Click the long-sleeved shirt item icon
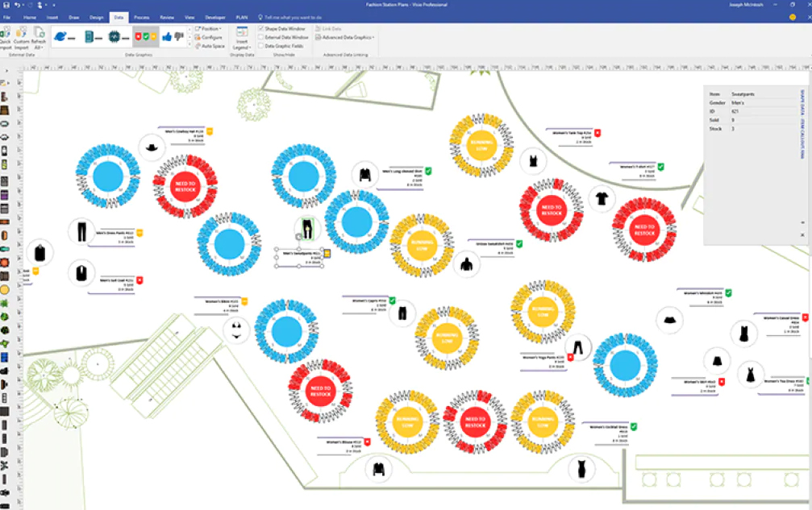This screenshot has width=812, height=510. pos(365,175)
